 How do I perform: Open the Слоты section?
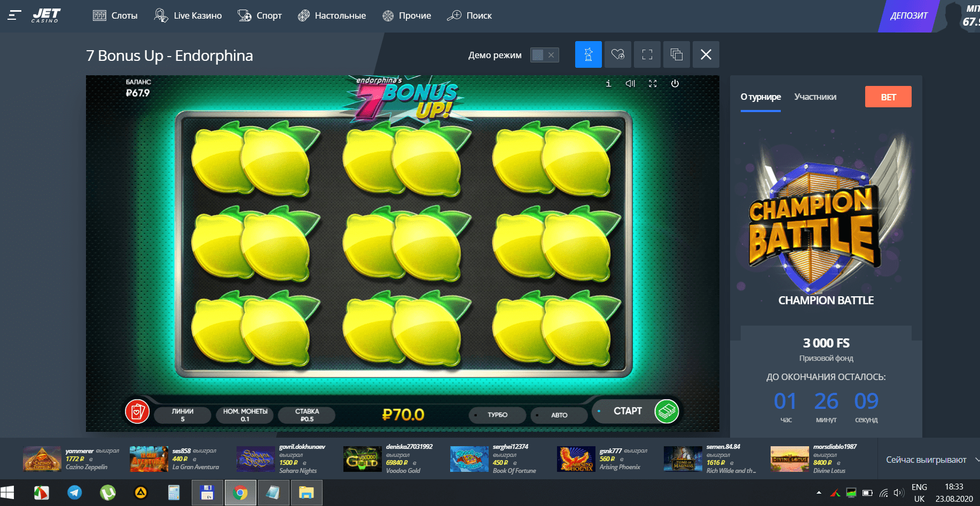pos(115,15)
